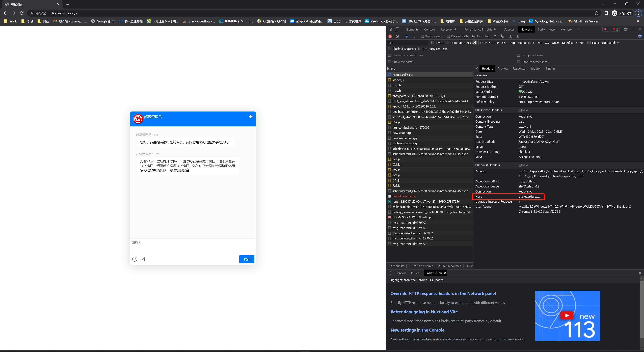Open the DevTools settings gear

(x=626, y=29)
